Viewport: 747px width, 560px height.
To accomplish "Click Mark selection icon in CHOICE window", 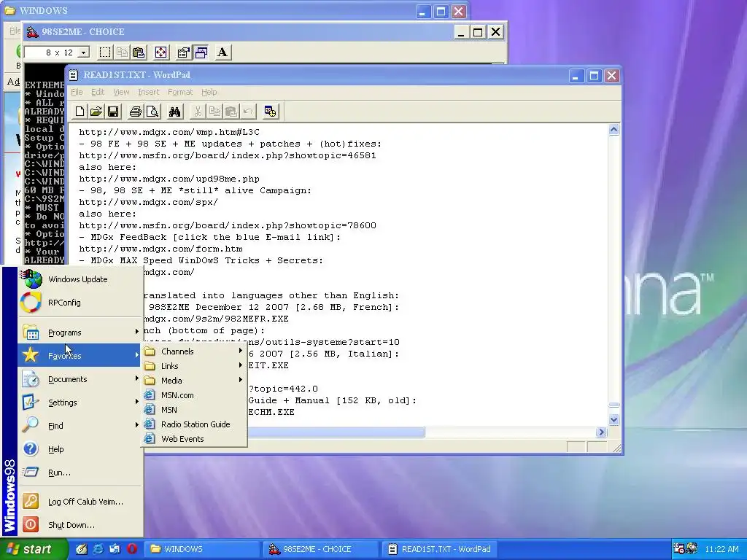I will point(105,52).
